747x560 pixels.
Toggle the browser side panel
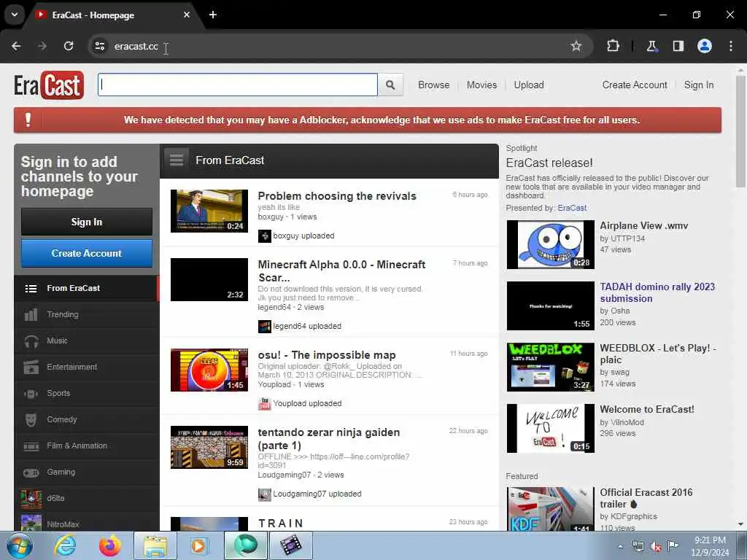point(678,46)
